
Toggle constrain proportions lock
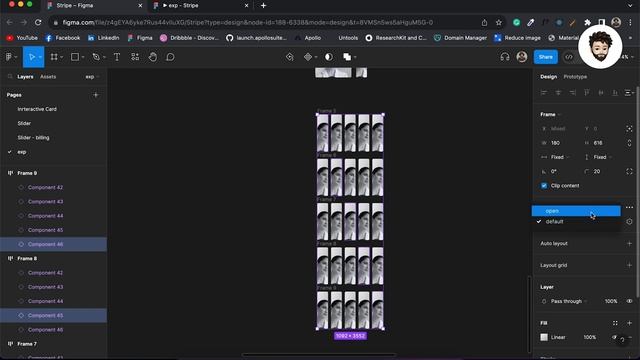tap(629, 143)
